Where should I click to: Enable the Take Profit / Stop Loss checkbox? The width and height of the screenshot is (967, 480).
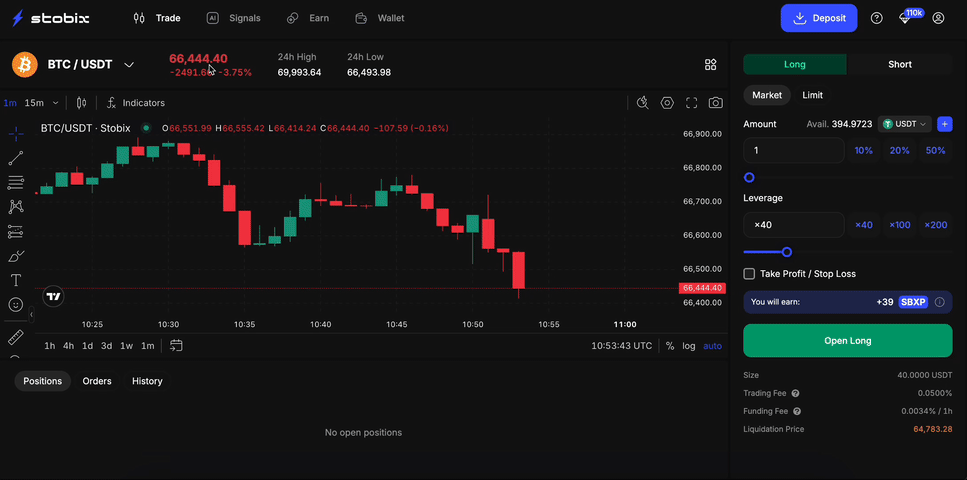(x=749, y=273)
